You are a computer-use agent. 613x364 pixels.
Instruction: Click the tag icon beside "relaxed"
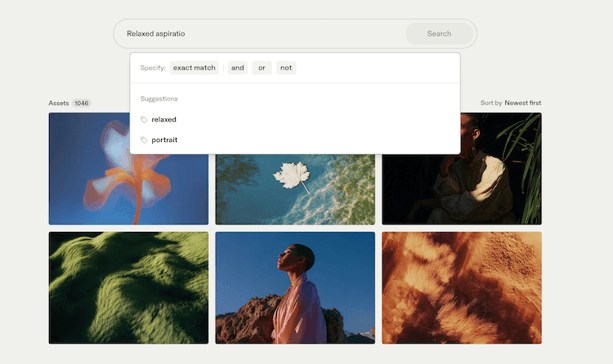[x=144, y=119]
